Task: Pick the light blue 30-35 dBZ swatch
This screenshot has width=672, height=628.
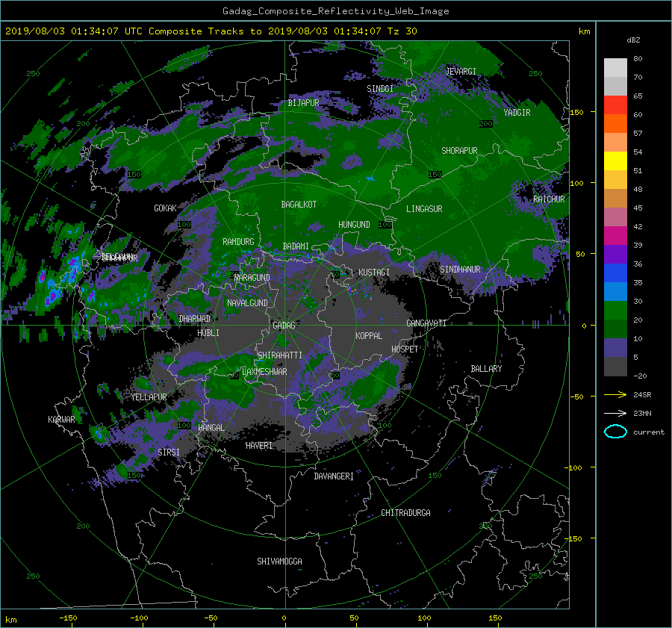Action: point(615,291)
